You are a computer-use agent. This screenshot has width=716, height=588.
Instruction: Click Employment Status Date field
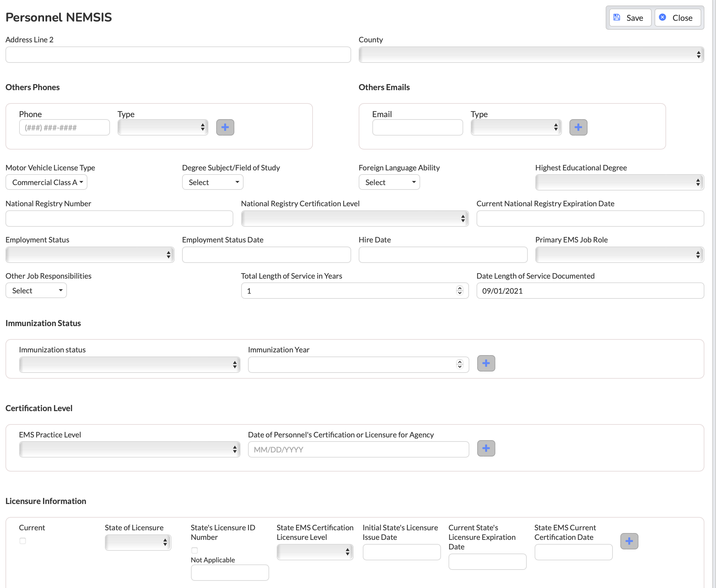[266, 255]
